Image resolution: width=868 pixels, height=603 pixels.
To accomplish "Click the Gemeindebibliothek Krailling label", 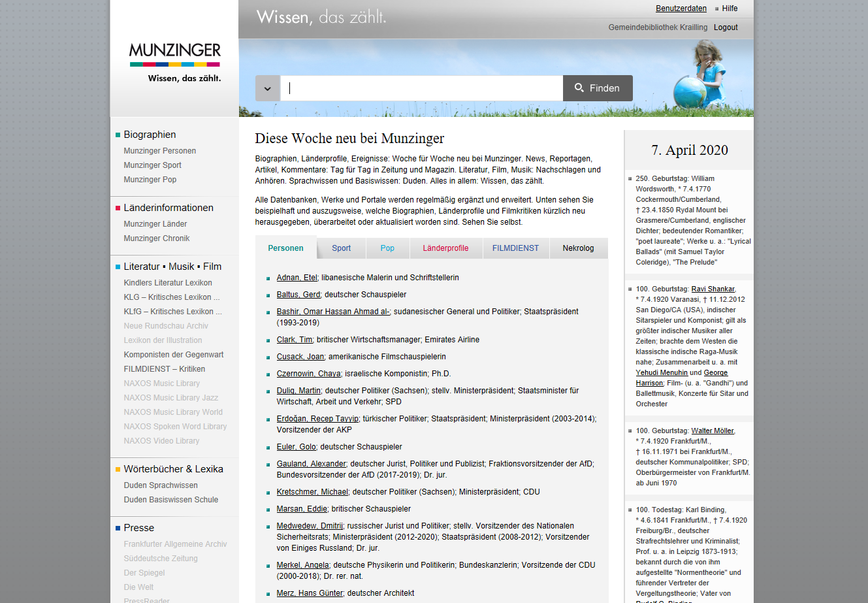I will tap(658, 27).
